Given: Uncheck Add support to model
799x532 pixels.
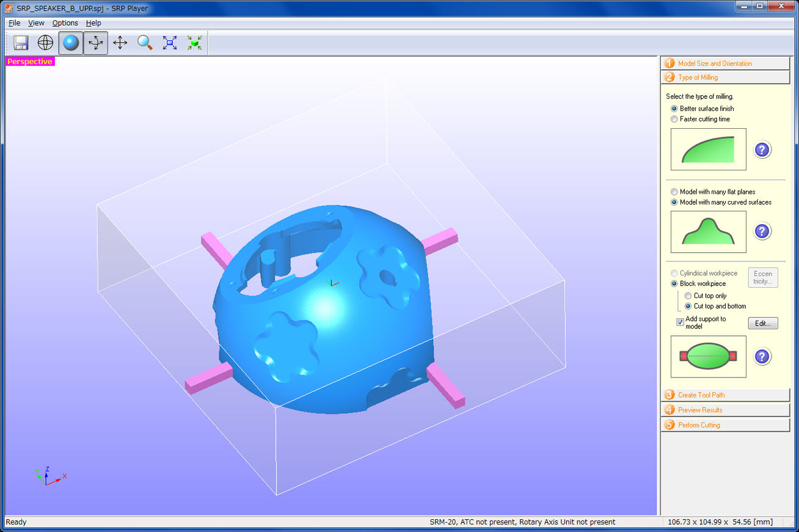Looking at the screenshot, I should [680, 322].
